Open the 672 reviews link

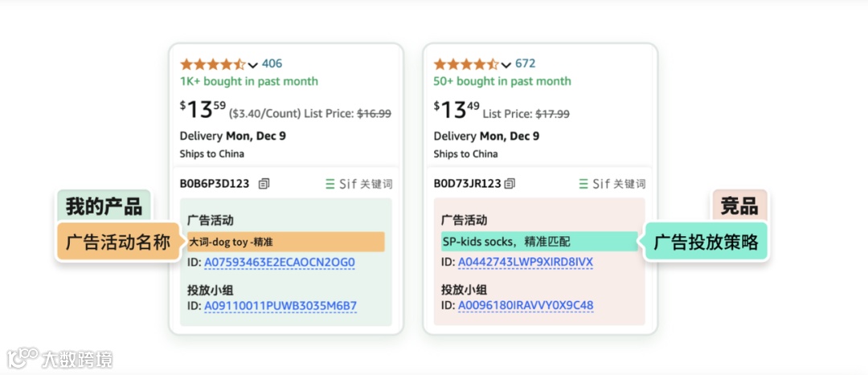point(526,63)
